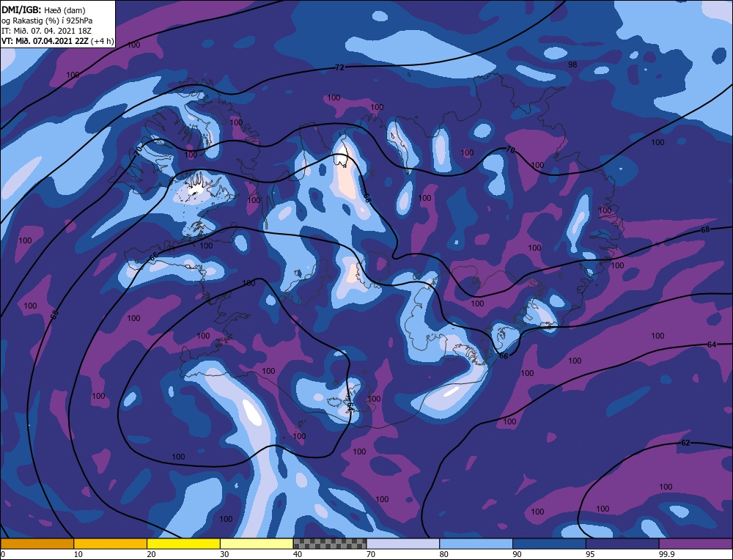
Task: Pick the light blue 80–90 legend swatch
Action: click(x=476, y=544)
